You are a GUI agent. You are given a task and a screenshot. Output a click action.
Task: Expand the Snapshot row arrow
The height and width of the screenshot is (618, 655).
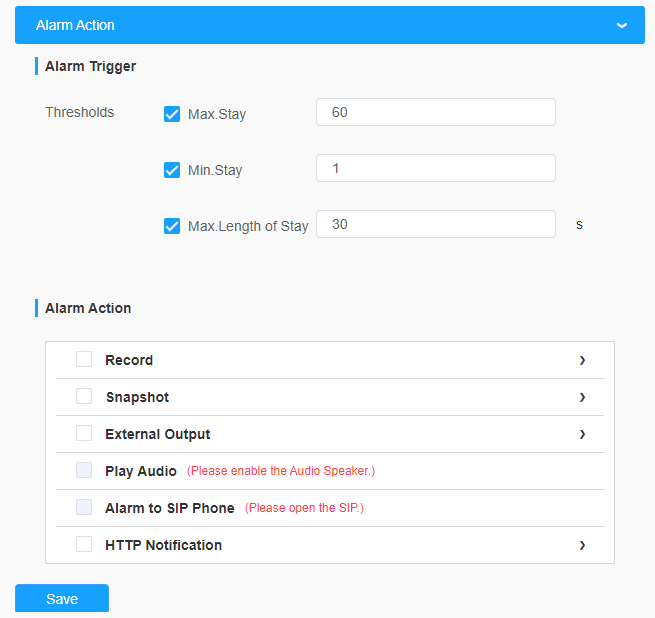pos(582,397)
